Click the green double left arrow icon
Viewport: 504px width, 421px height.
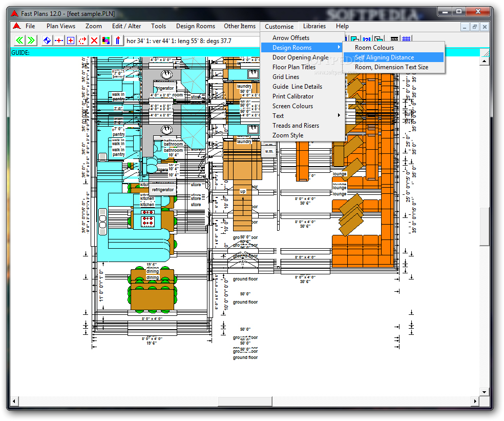point(19,41)
